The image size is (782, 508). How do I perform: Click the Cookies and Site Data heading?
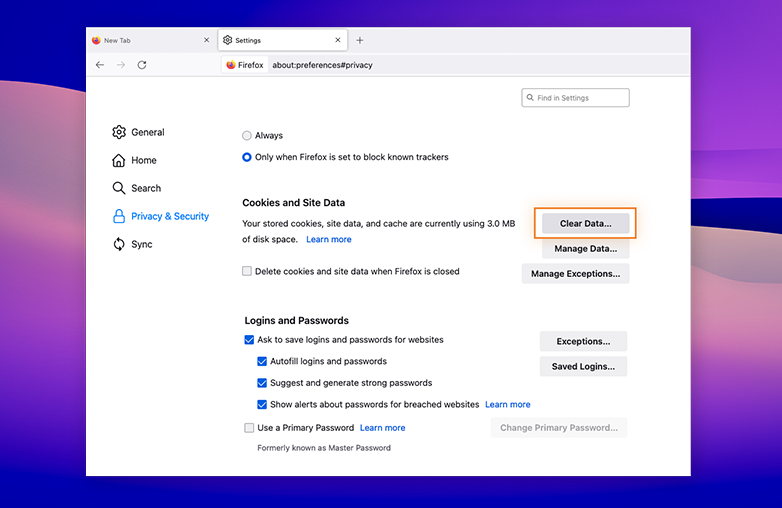[294, 203]
